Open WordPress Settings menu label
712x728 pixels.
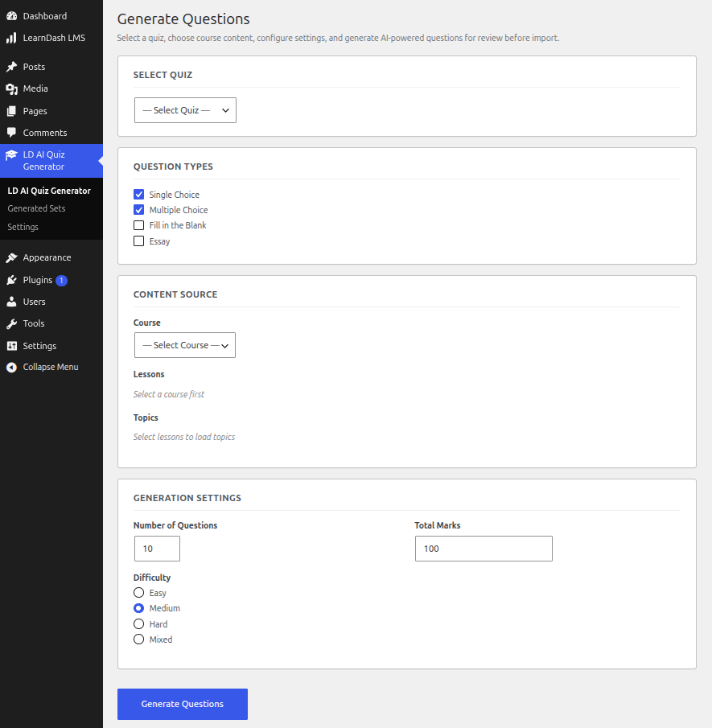coord(39,346)
